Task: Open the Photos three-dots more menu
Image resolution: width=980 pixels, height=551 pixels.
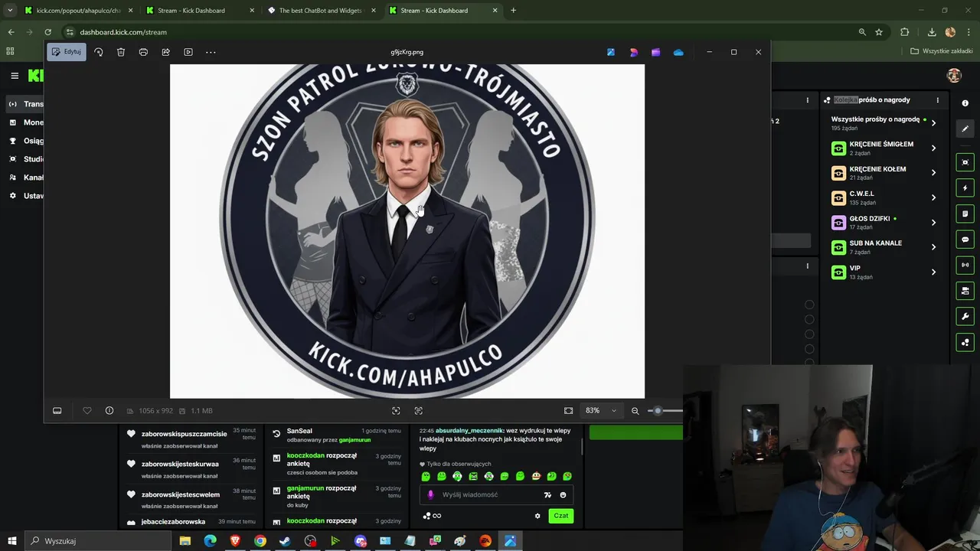Action: (211, 52)
